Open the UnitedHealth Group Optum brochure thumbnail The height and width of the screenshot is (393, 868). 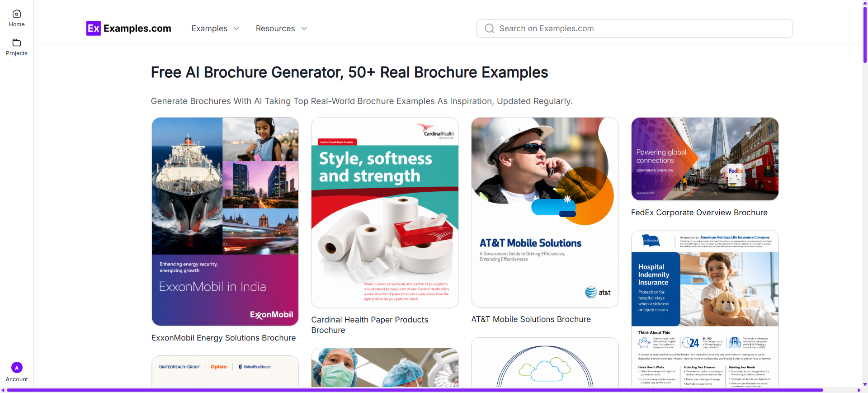point(225,371)
